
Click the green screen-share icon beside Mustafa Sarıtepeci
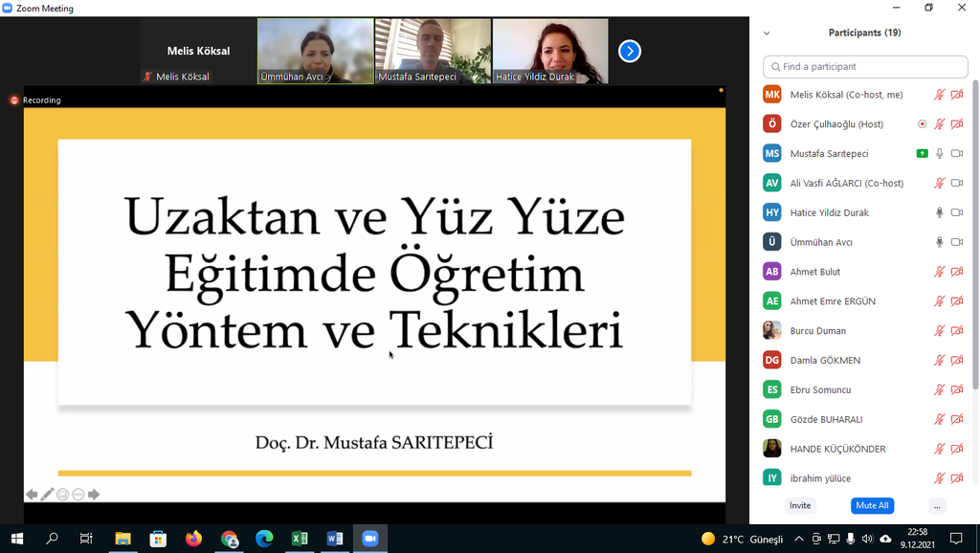click(922, 153)
